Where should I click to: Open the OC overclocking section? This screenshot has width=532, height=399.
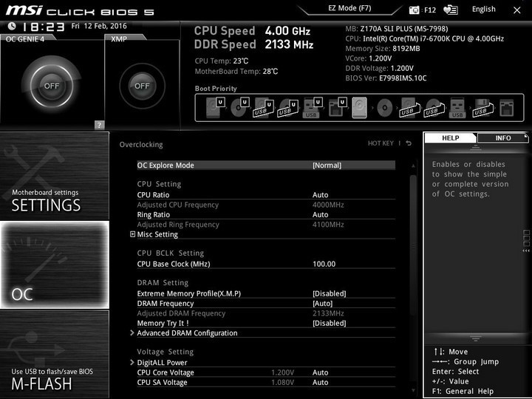tap(55, 265)
